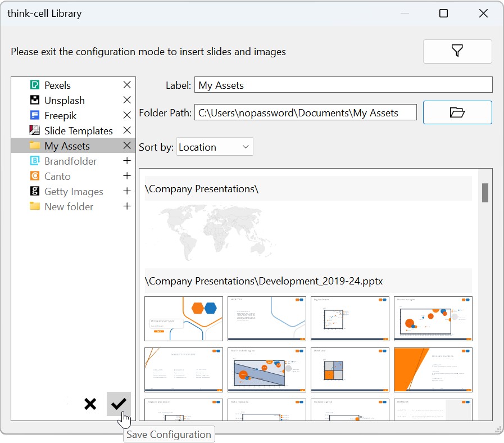The image size is (504, 443).
Task: Click the Brandfolder logo icon
Action: (35, 161)
